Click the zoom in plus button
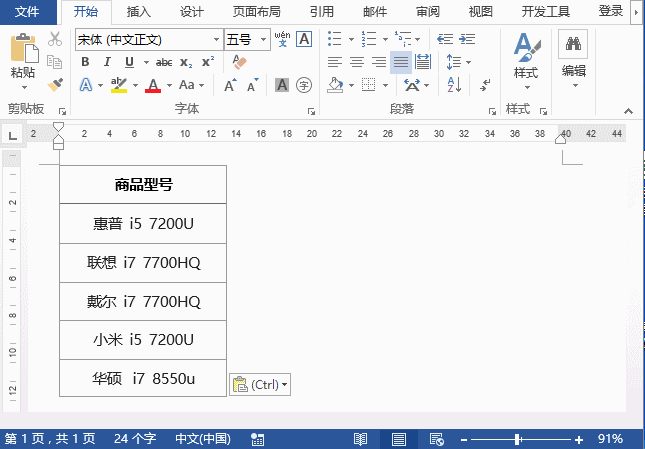The image size is (645, 449). pyautogui.click(x=579, y=440)
